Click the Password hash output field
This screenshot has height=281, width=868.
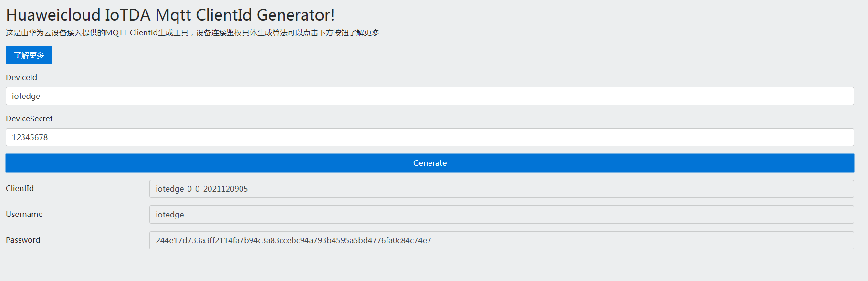501,240
